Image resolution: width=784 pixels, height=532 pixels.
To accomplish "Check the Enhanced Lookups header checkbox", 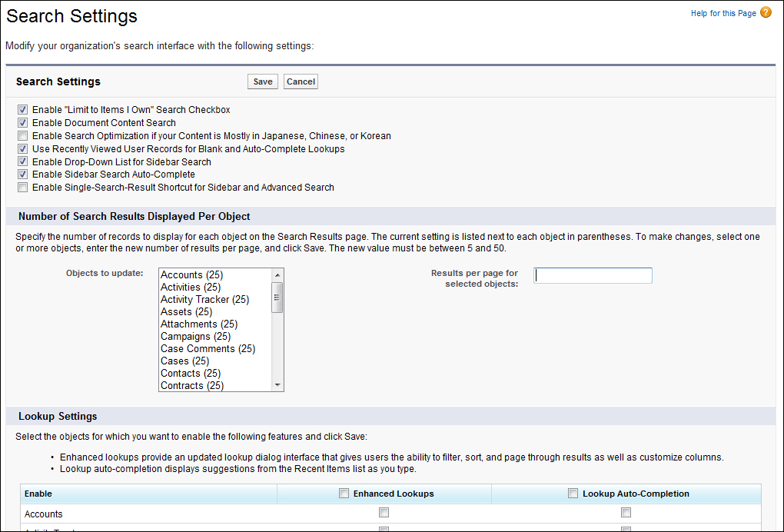I will click(344, 494).
